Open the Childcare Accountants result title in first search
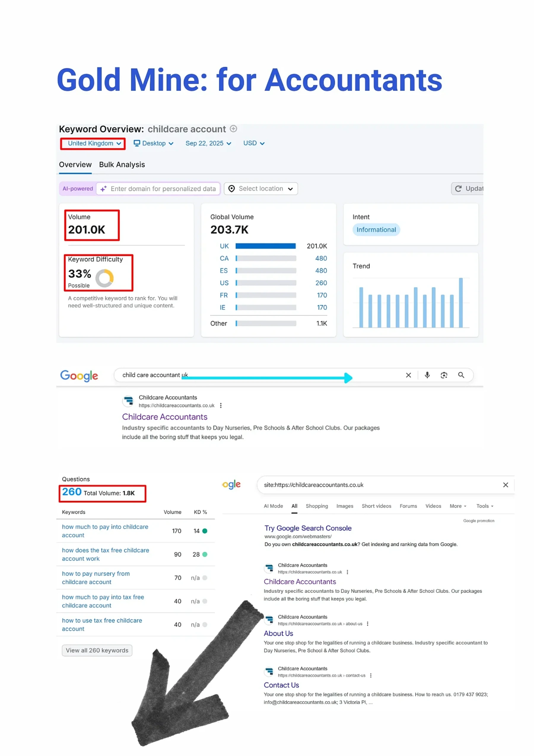Screen dimensions: 534x756 pos(165,417)
